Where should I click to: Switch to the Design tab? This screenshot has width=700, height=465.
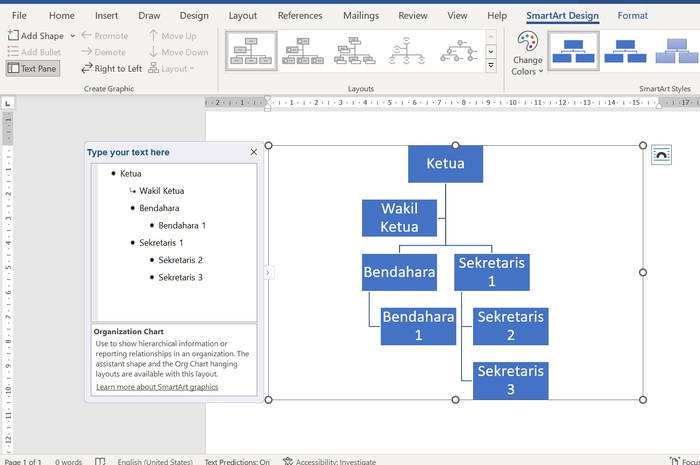click(194, 16)
